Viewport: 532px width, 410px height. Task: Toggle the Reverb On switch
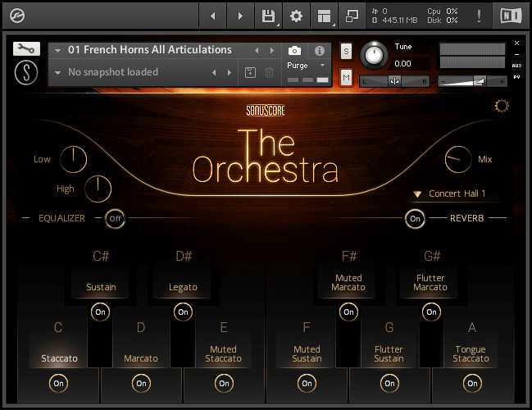[x=415, y=219]
